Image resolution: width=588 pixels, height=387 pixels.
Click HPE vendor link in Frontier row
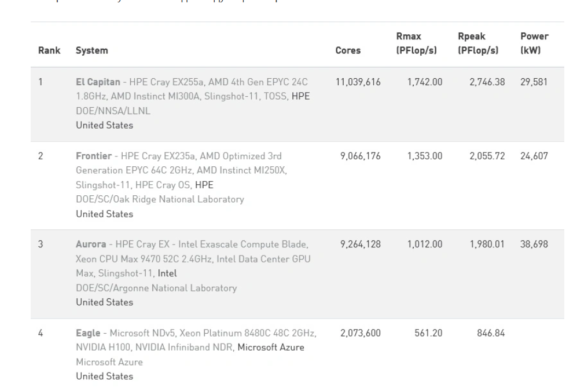tap(204, 185)
